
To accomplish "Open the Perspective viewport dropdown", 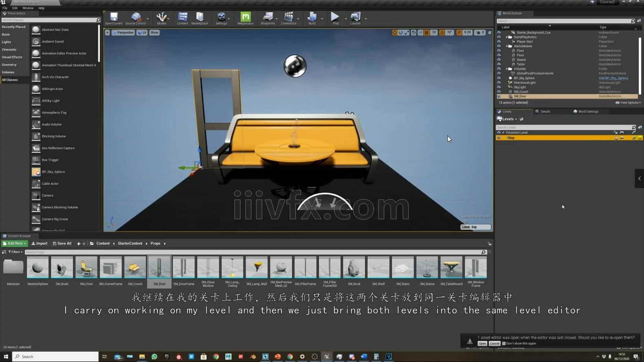I will point(123,33).
